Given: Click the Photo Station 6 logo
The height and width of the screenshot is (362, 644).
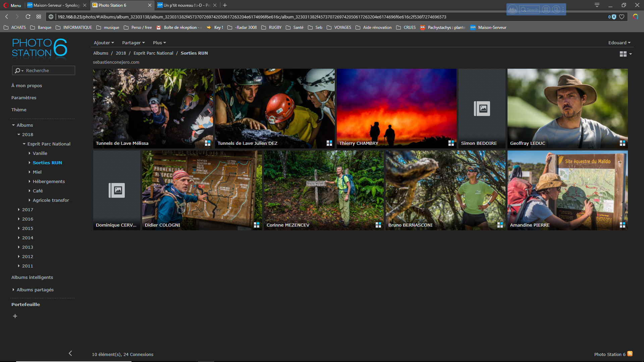Looking at the screenshot, I should point(40,48).
